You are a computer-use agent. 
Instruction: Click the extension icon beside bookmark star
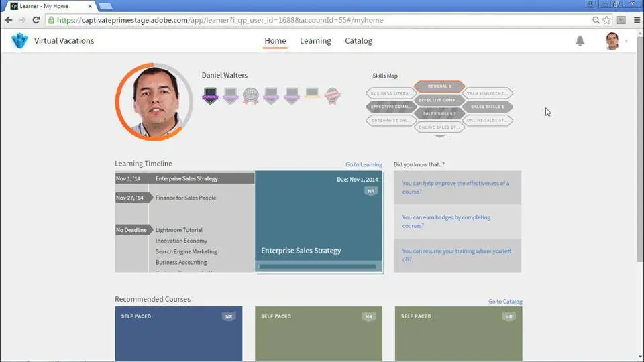(x=621, y=20)
